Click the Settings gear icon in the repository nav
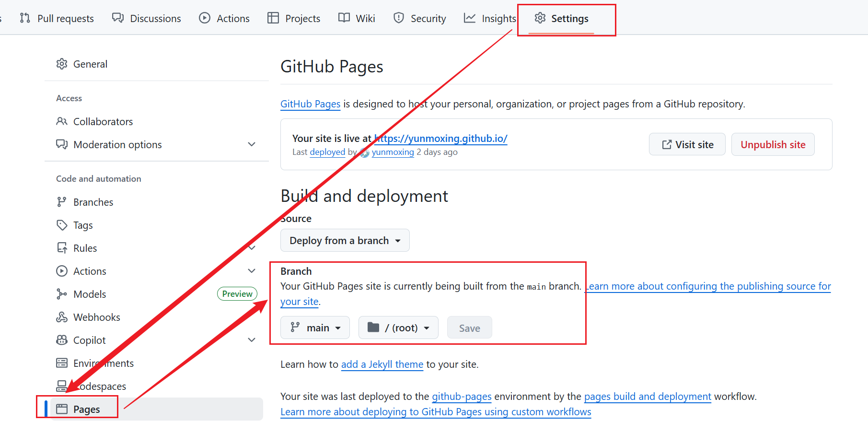 coord(540,18)
